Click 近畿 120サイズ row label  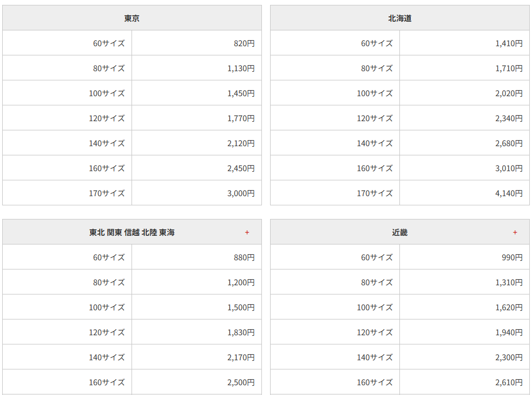coord(374,333)
